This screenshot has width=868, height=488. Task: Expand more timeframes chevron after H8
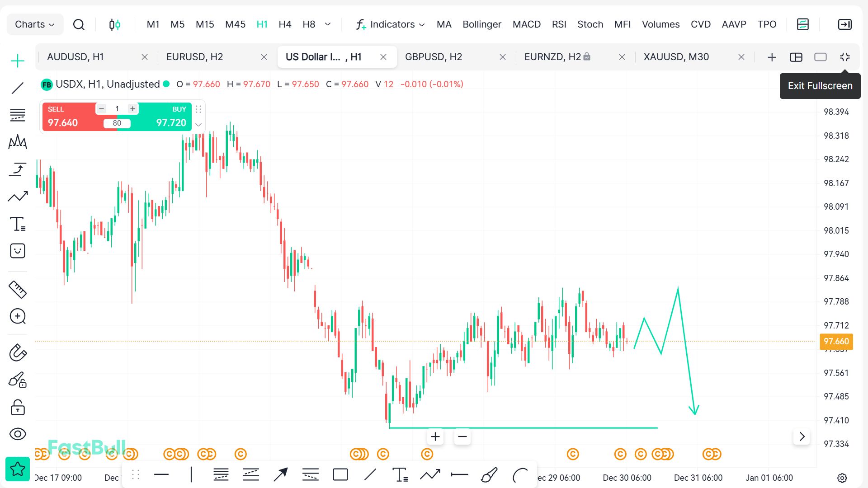328,24
